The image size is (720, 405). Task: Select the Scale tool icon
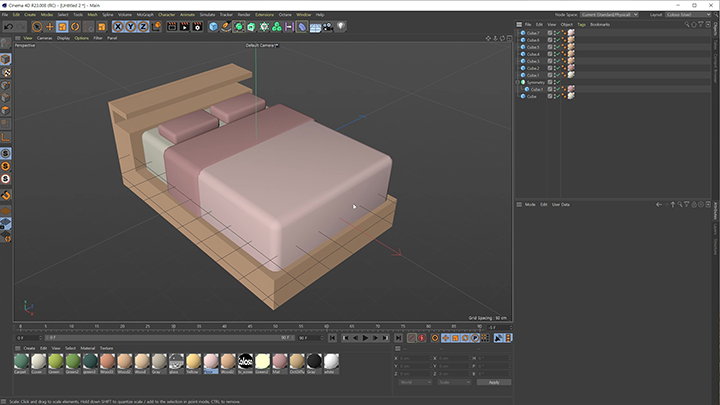click(61, 27)
